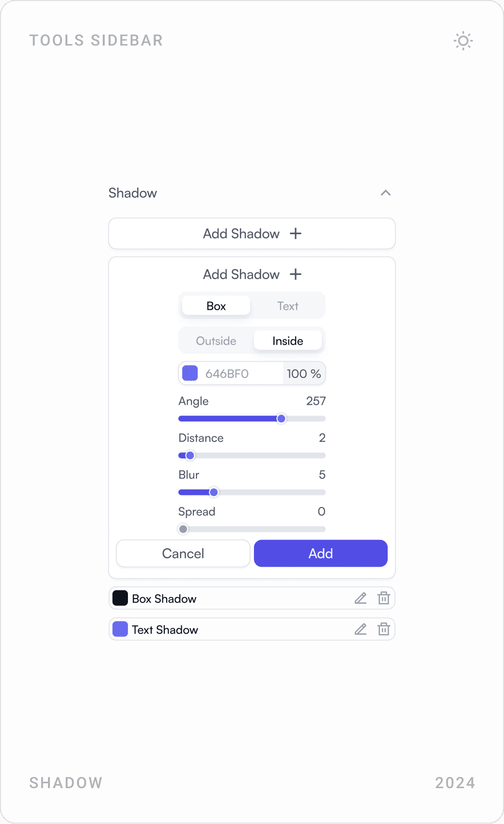Click the Add button
This screenshot has width=504, height=824.
pos(320,553)
